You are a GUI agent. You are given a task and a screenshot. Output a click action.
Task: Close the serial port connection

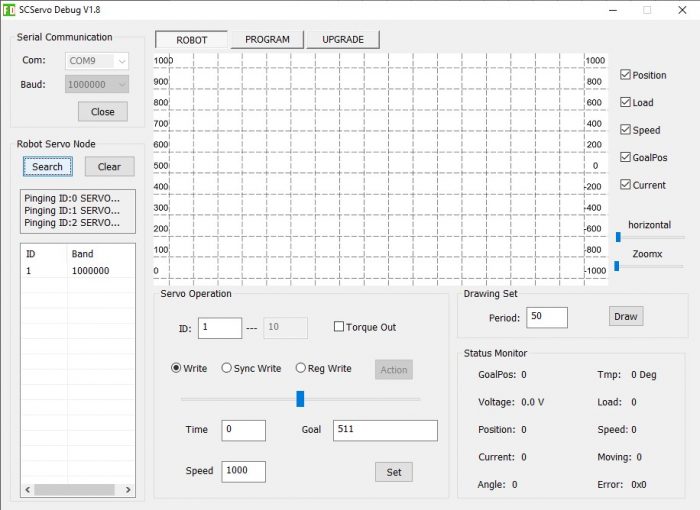(x=102, y=112)
